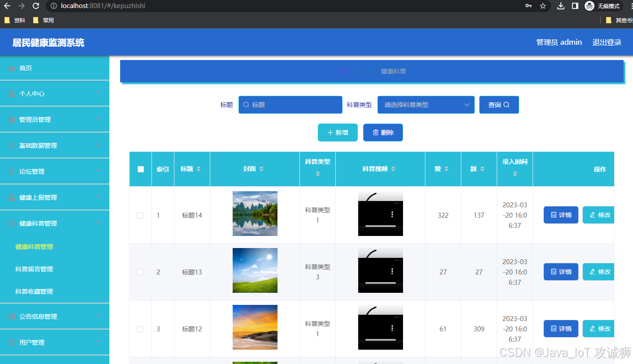Click the icon beside 论坛管理
This screenshot has width=633, height=364.
(12, 172)
